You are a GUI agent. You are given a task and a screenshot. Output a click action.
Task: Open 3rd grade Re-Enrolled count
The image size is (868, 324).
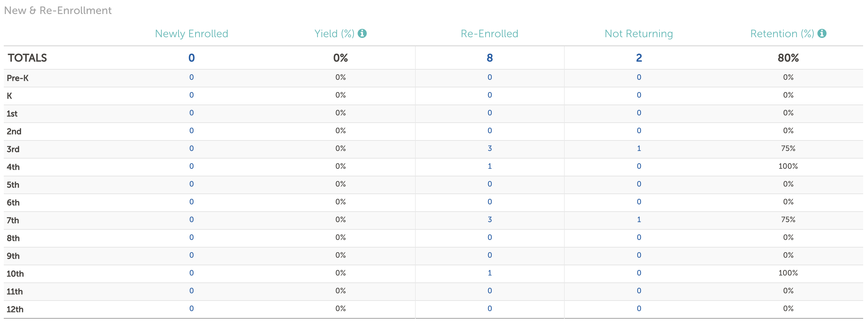point(490,148)
